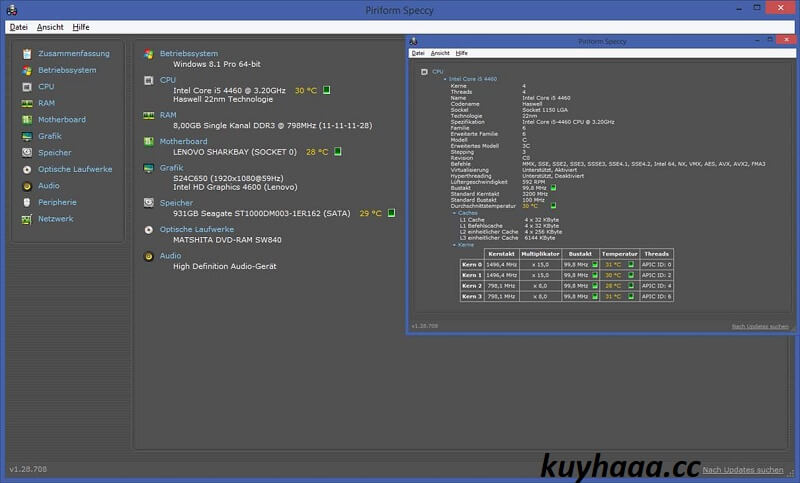800x483 pixels.
Task: Click Kern 0 temperature graph icon
Action: click(x=631, y=265)
